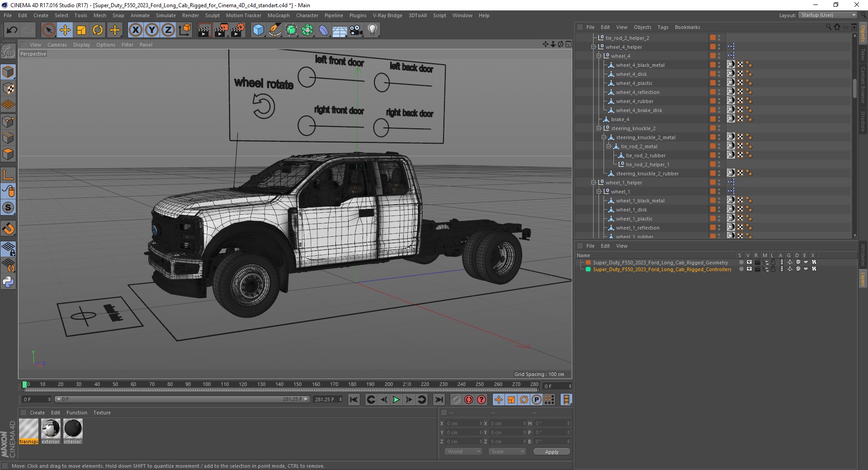Image resolution: width=868 pixels, height=470 pixels.
Task: Add a Camera object
Action: click(x=356, y=30)
